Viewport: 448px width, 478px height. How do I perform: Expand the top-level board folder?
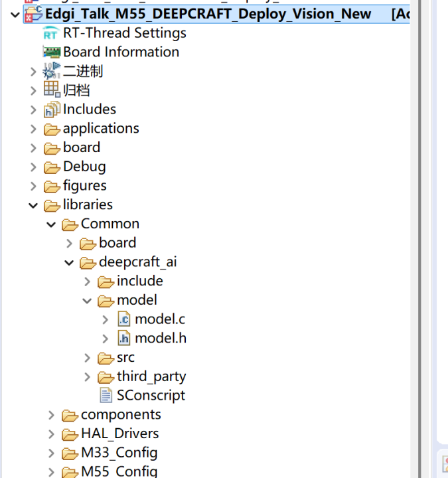(34, 148)
